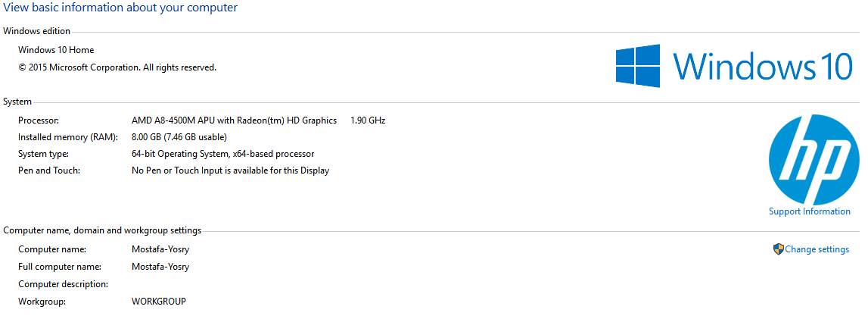Click the No Pen or Touch Input text
Viewport: 868px width, 319px height.
(x=230, y=170)
